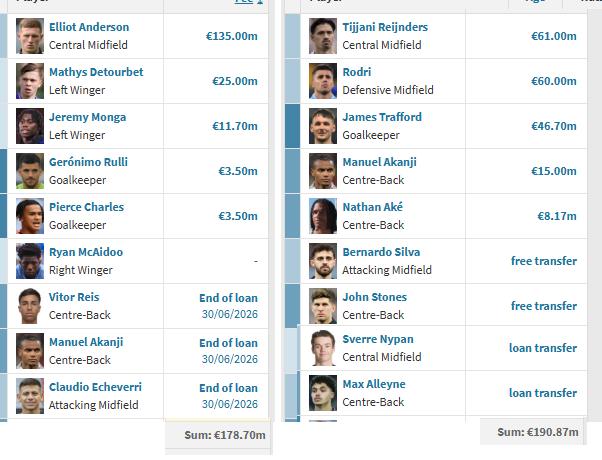Click Tijjani Reijnders' player photo

click(x=323, y=36)
